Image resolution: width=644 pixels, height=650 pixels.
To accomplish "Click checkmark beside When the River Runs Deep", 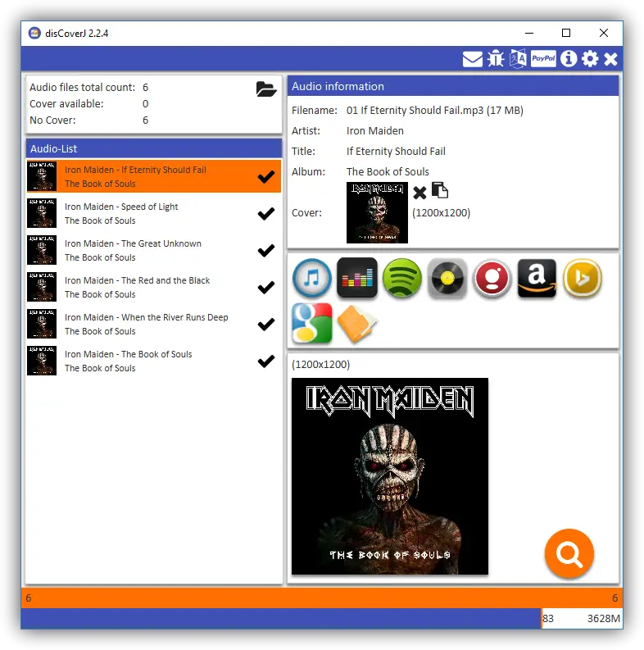I will point(266,324).
